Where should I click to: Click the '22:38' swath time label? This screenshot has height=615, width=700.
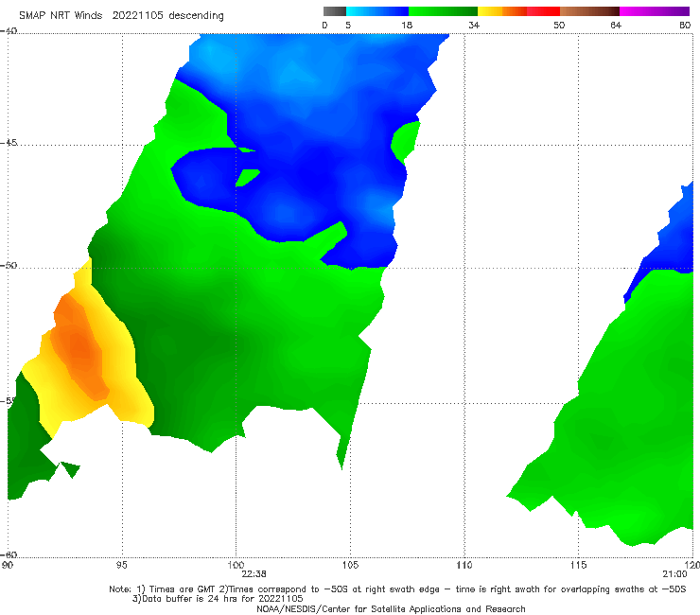click(254, 574)
